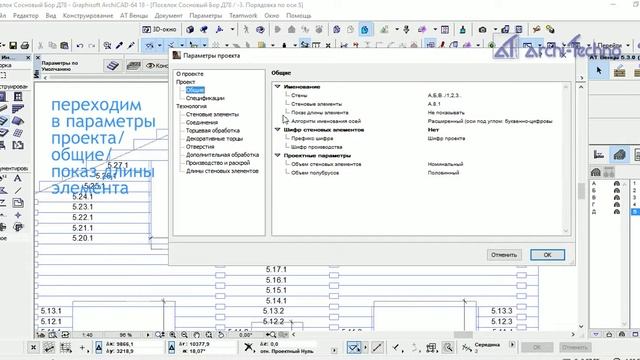Open the Документ menu
Screen dimensions: 640x360
168,16
